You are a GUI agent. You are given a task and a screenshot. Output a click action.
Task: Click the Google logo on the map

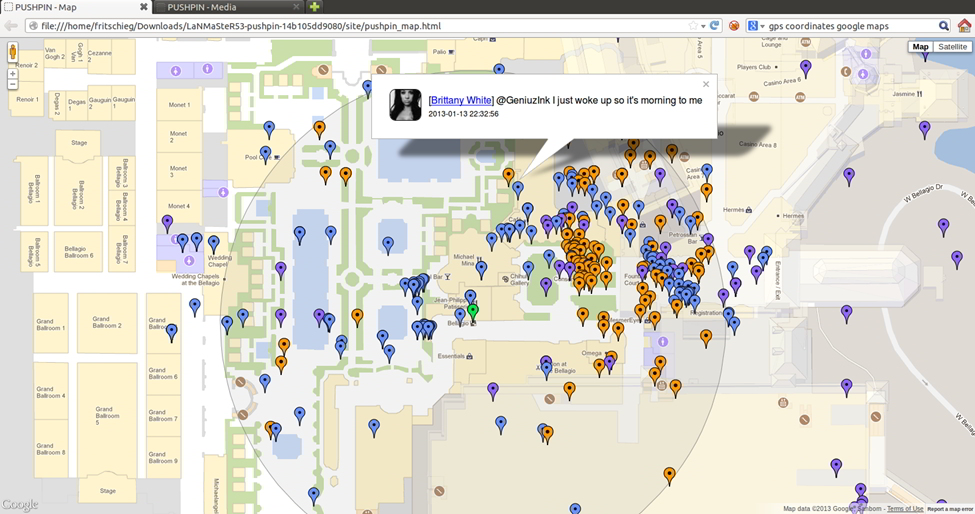point(19,505)
